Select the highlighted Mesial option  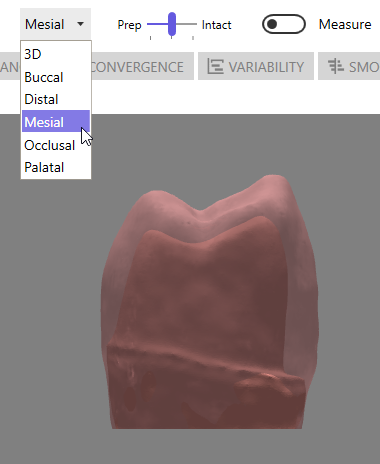click(56, 122)
